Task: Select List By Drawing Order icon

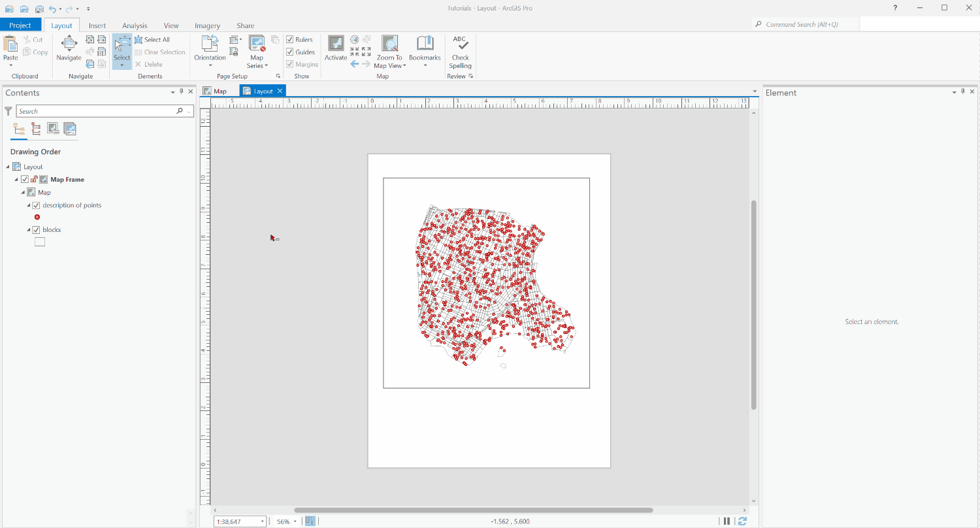Action: tap(19, 129)
